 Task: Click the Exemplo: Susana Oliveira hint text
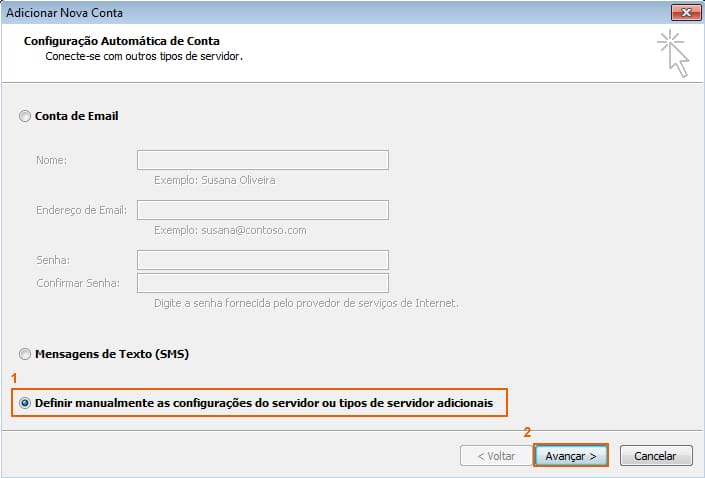tap(214, 181)
